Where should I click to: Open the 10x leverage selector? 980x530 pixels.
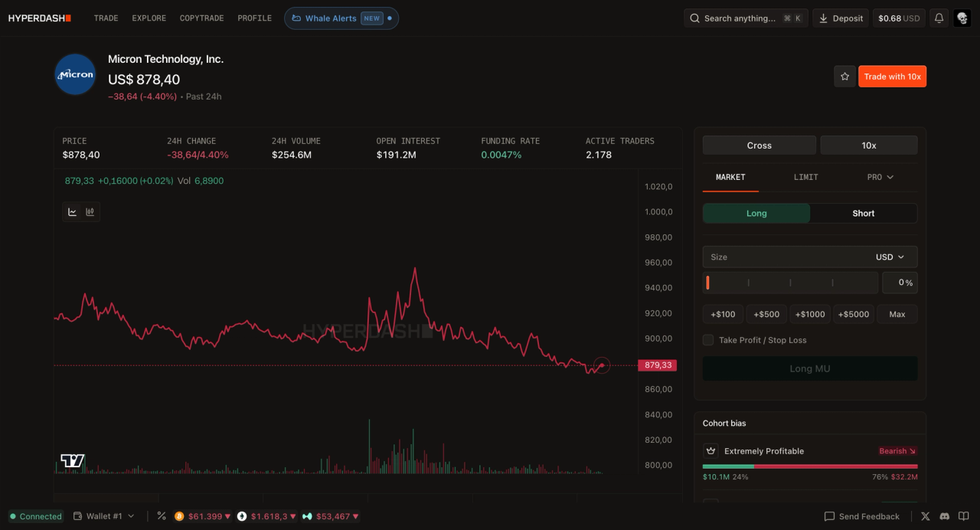point(869,146)
